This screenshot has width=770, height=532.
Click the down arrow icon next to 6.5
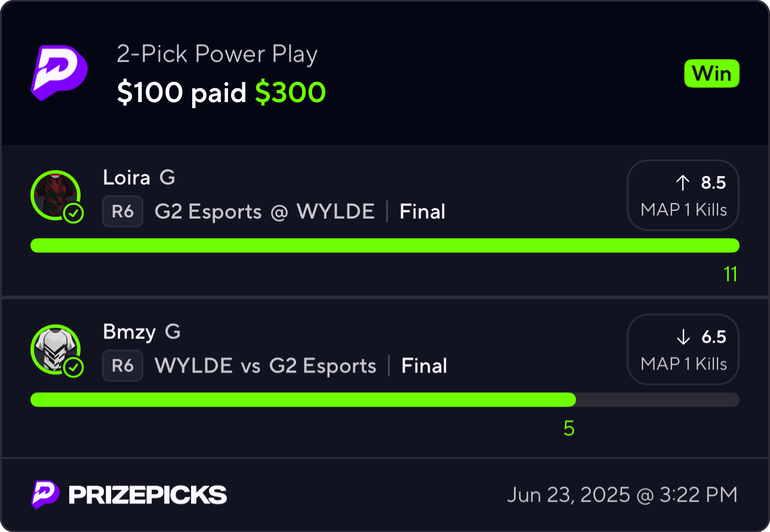tap(683, 337)
